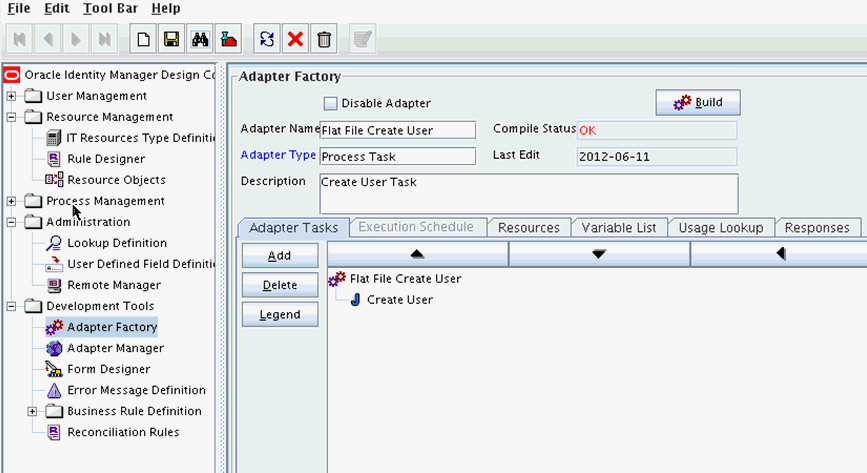Click the Lookup Definition magnifier icon

54,243
